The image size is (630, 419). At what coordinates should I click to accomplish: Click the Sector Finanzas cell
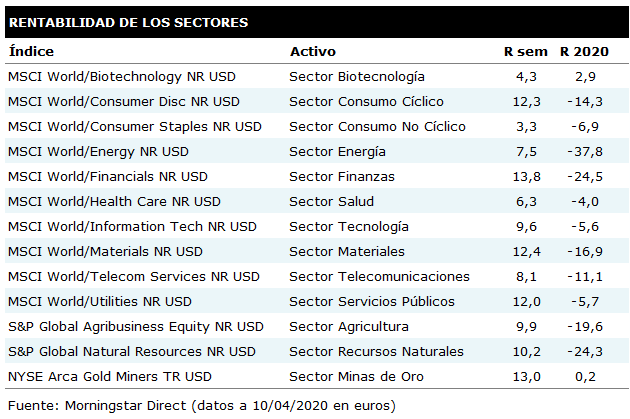click(341, 176)
